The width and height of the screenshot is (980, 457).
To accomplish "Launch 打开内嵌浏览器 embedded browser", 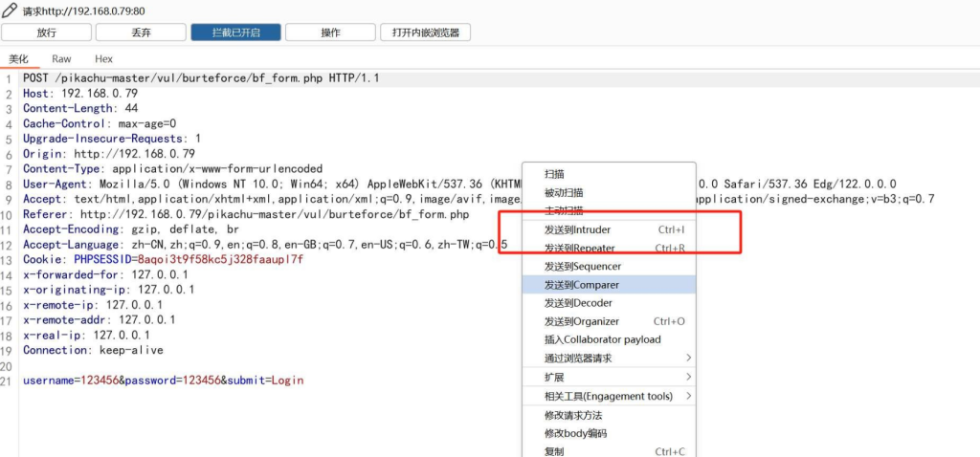I will coord(425,33).
